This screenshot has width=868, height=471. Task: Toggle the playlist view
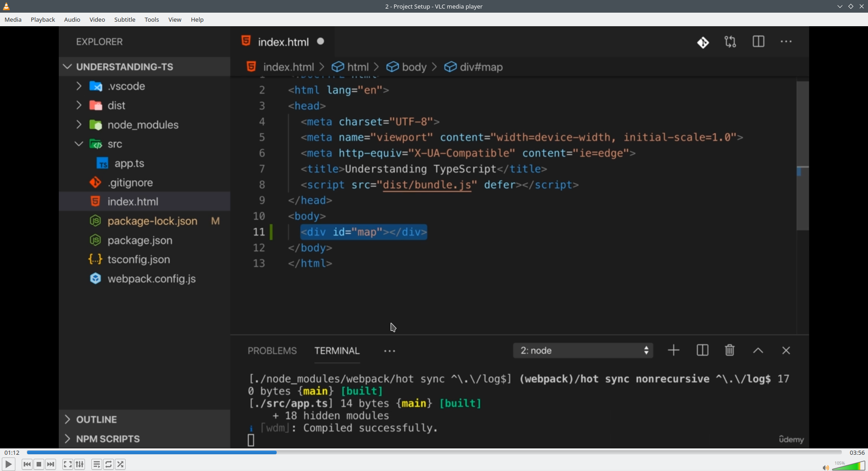(97, 464)
